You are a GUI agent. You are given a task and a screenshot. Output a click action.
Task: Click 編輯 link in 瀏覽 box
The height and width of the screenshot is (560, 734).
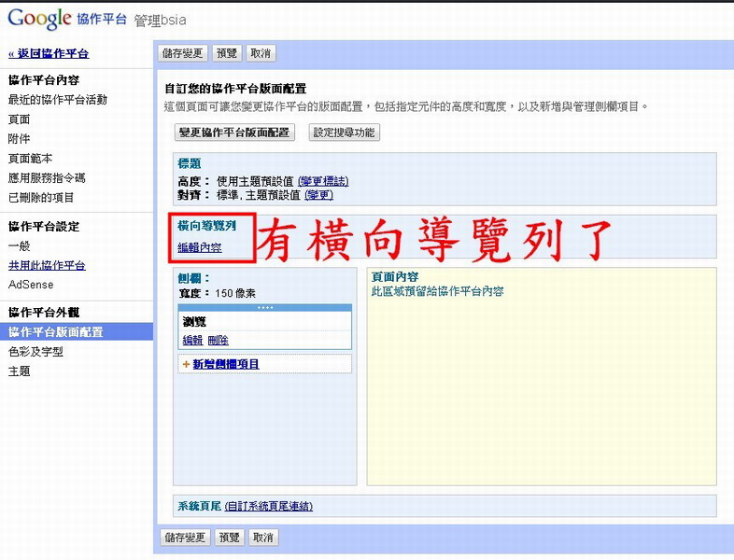click(x=192, y=340)
